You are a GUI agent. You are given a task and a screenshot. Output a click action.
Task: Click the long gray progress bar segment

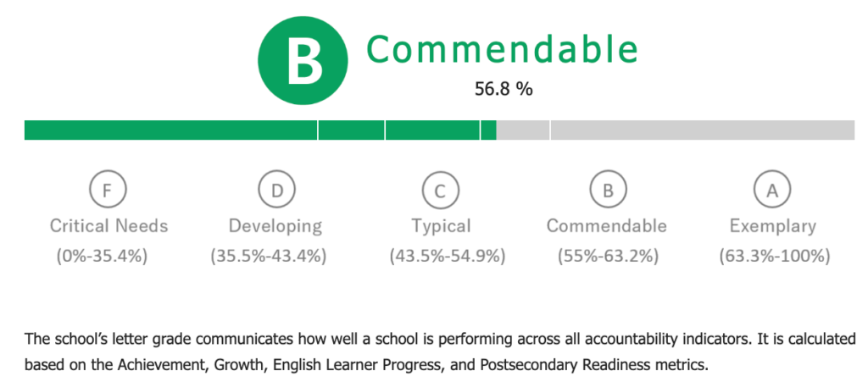(703, 130)
